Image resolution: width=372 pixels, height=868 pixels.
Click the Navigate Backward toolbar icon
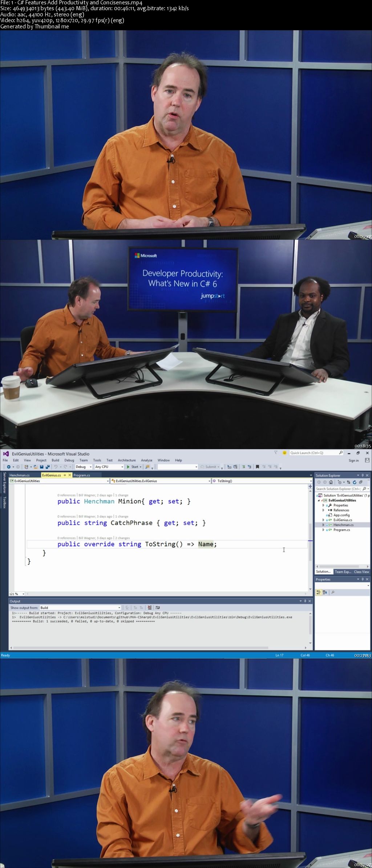click(8, 467)
